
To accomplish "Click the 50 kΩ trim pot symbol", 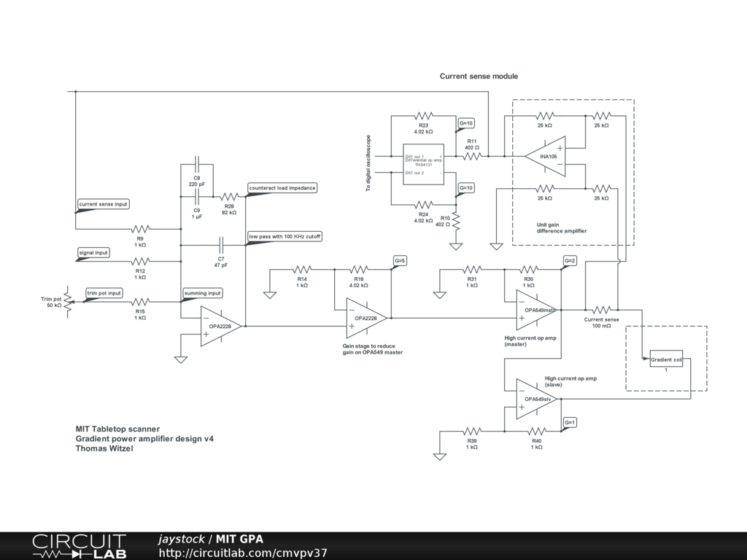I will [x=68, y=300].
